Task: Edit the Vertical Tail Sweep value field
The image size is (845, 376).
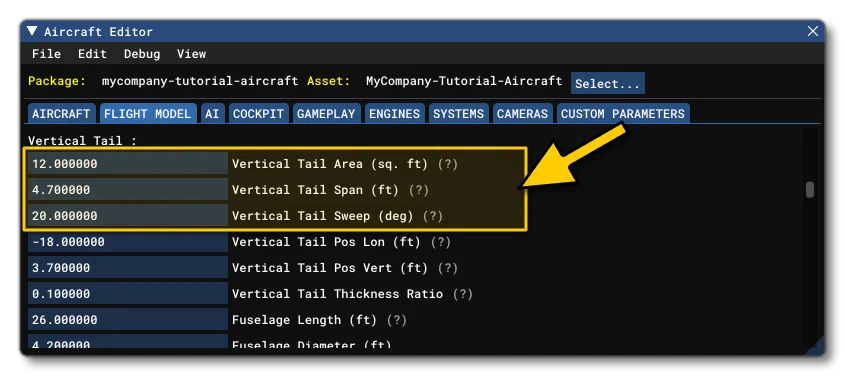Action: click(128, 215)
